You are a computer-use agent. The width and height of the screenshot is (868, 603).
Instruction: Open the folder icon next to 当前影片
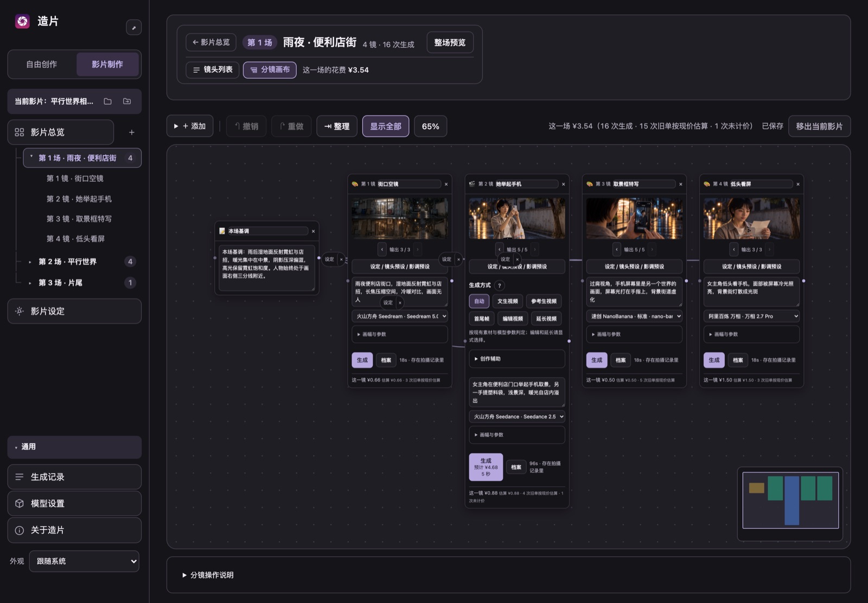point(107,101)
